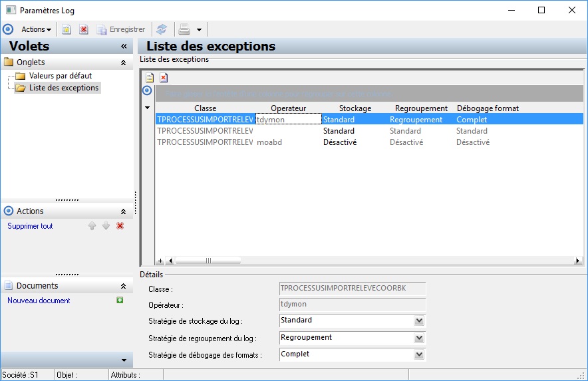Click the Paramètres Log window icon in title bar
Viewport: 588px width, 381px height.
coord(11,10)
